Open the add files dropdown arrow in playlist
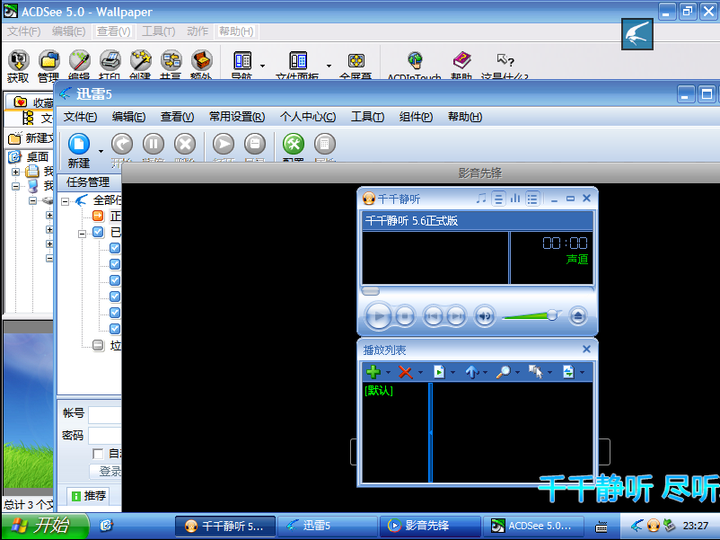The width and height of the screenshot is (720, 540). [388, 372]
